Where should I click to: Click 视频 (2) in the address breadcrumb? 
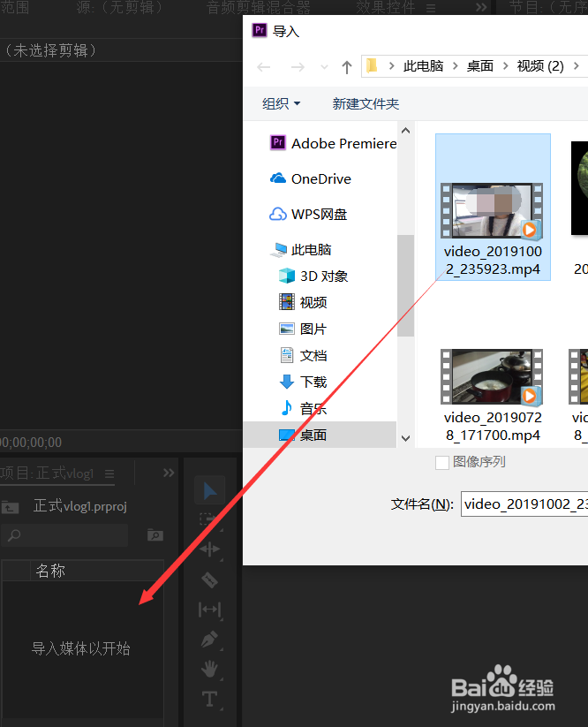[x=540, y=66]
